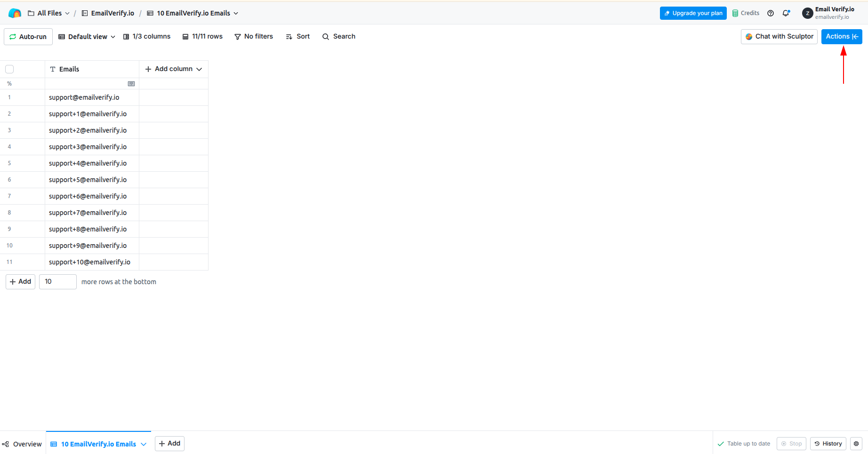The width and height of the screenshot is (868, 454).
Task: Toggle the select-all rows checkbox
Action: click(9, 69)
